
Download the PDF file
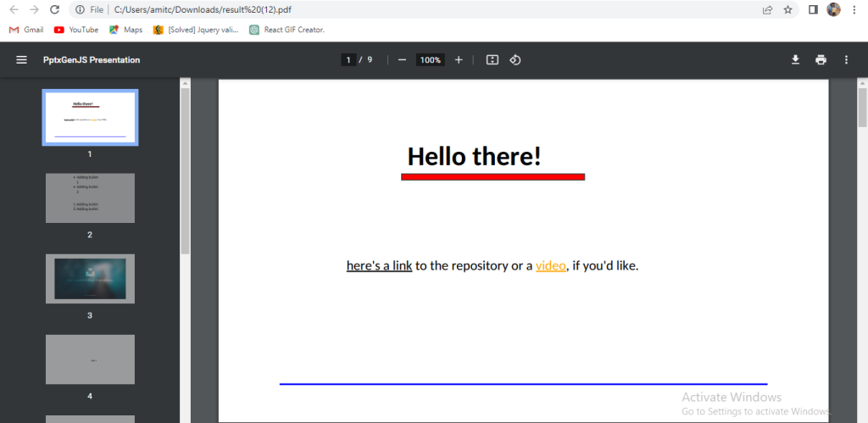coord(795,60)
